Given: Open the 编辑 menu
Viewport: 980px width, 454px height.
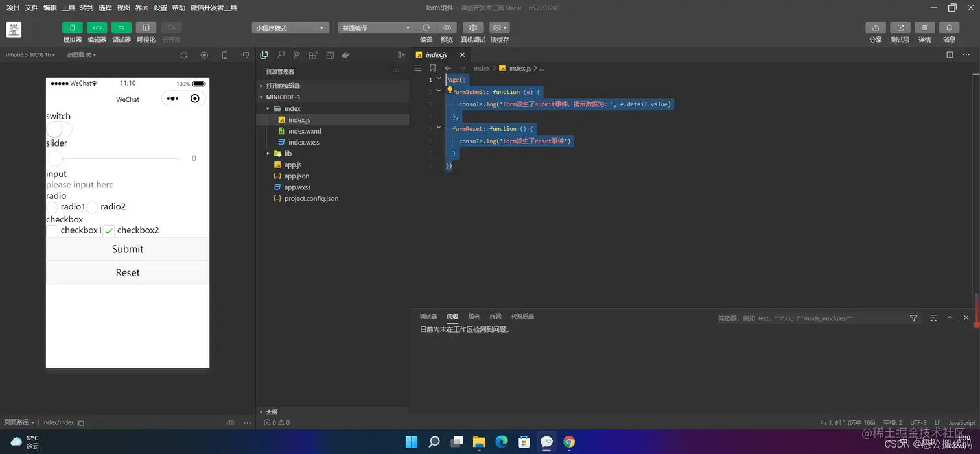Looking at the screenshot, I should 50,8.
